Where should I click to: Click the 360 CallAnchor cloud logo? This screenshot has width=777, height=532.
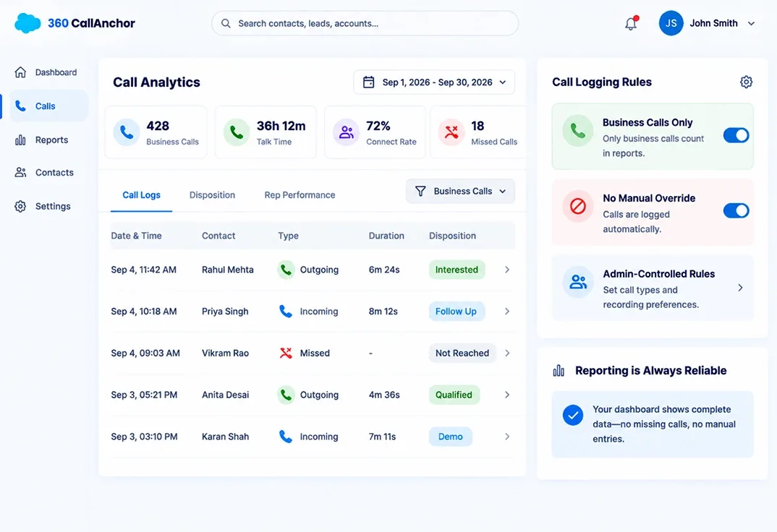27,23
